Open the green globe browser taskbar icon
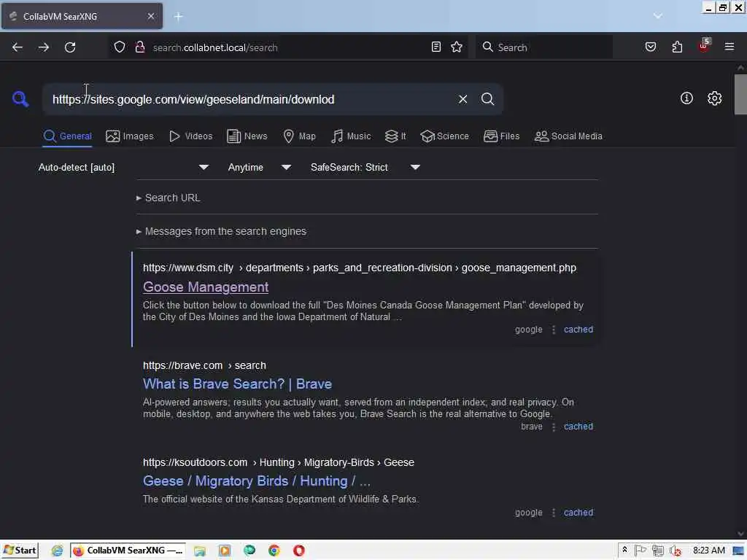 coord(249,551)
